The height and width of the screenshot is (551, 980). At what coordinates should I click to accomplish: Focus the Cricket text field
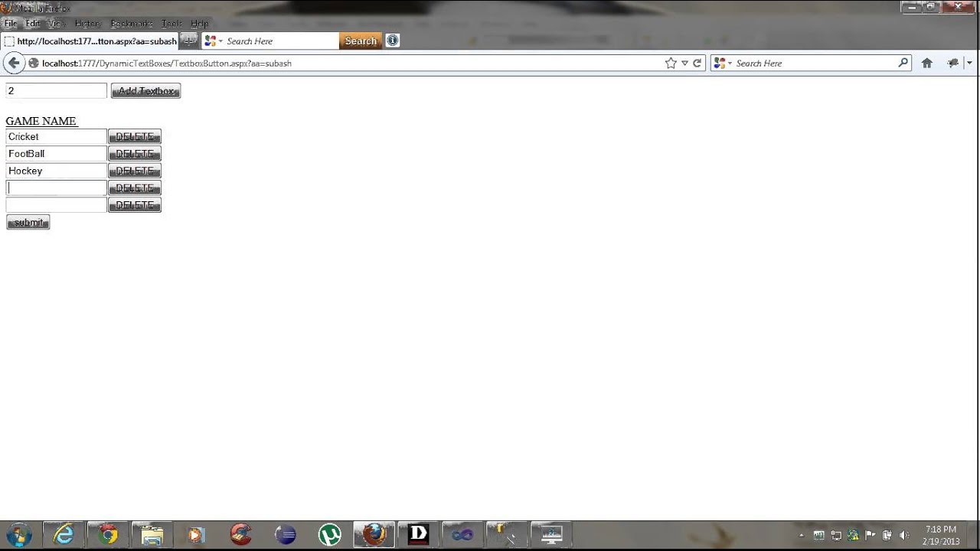[x=56, y=136]
